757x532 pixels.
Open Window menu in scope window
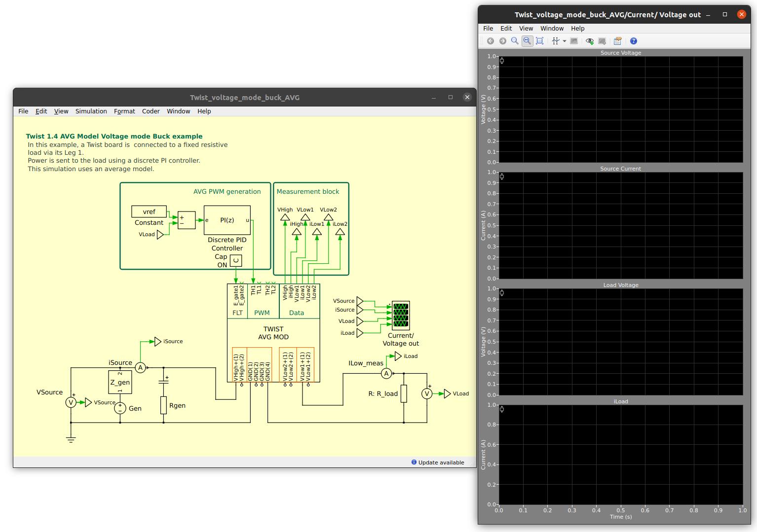[552, 29]
